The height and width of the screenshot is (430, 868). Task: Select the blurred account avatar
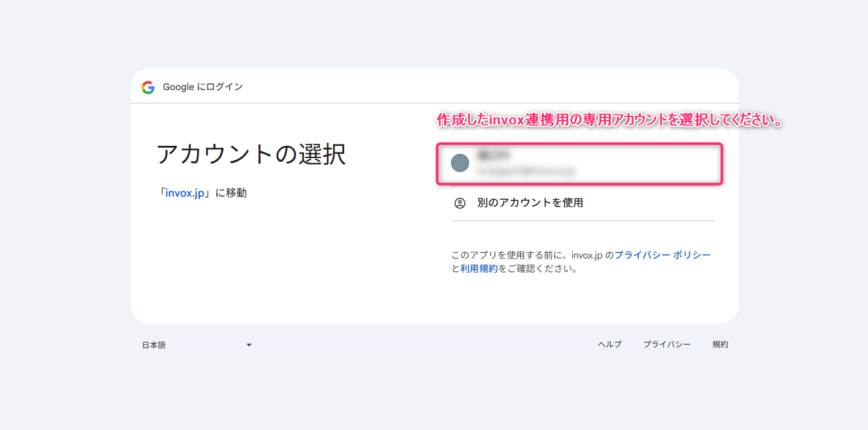[x=460, y=163]
